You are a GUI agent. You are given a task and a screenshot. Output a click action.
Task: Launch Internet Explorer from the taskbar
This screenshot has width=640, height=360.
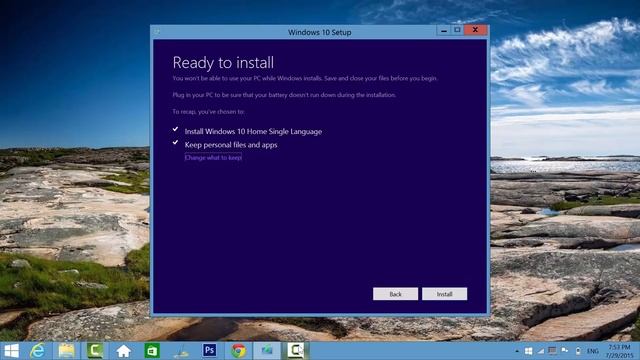[38, 351]
